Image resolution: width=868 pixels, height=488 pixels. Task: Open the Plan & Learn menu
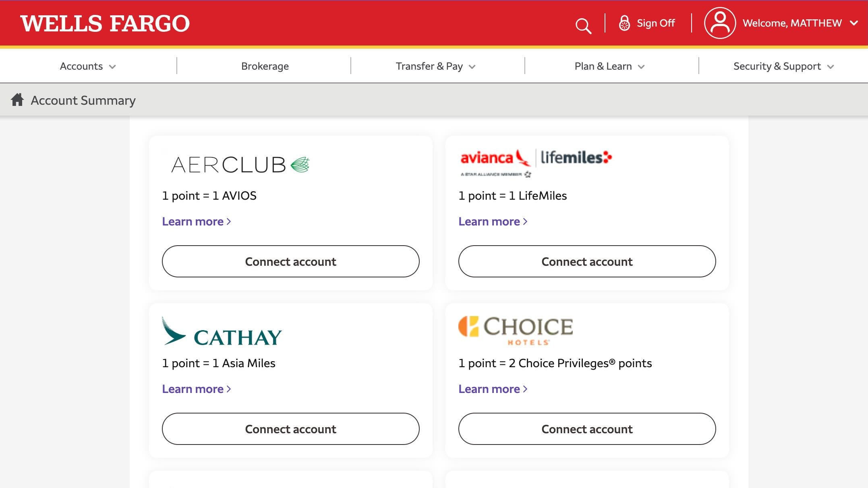(x=603, y=66)
